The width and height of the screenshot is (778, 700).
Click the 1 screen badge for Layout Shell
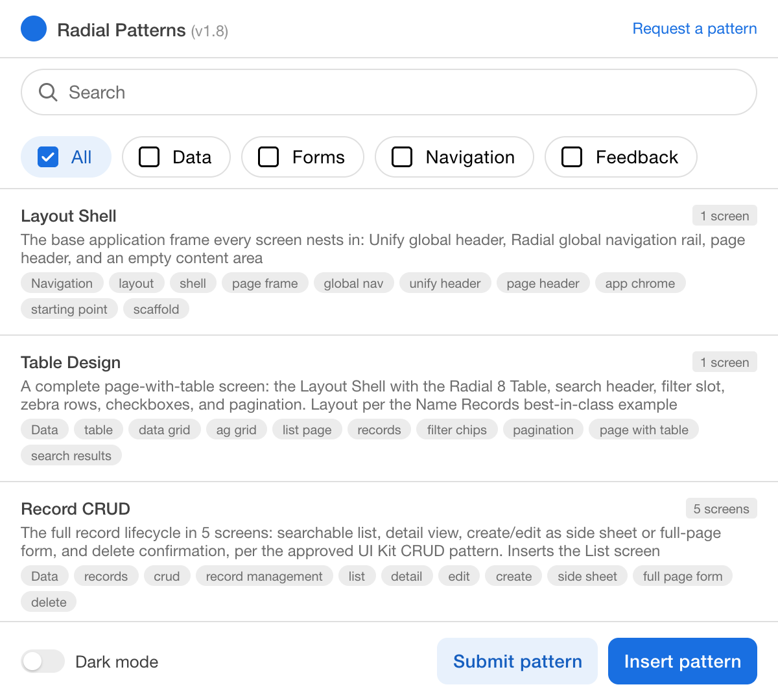tap(724, 216)
